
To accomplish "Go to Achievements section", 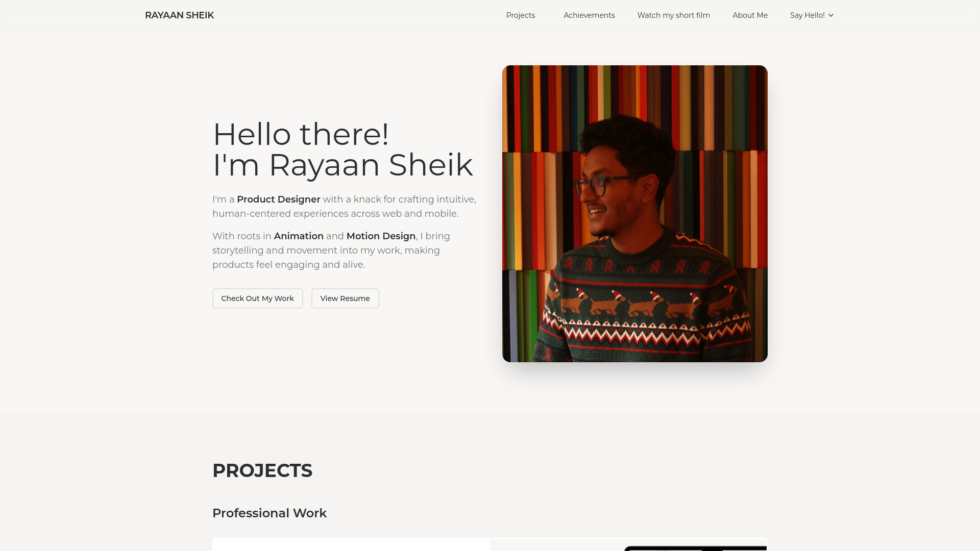I will point(589,15).
